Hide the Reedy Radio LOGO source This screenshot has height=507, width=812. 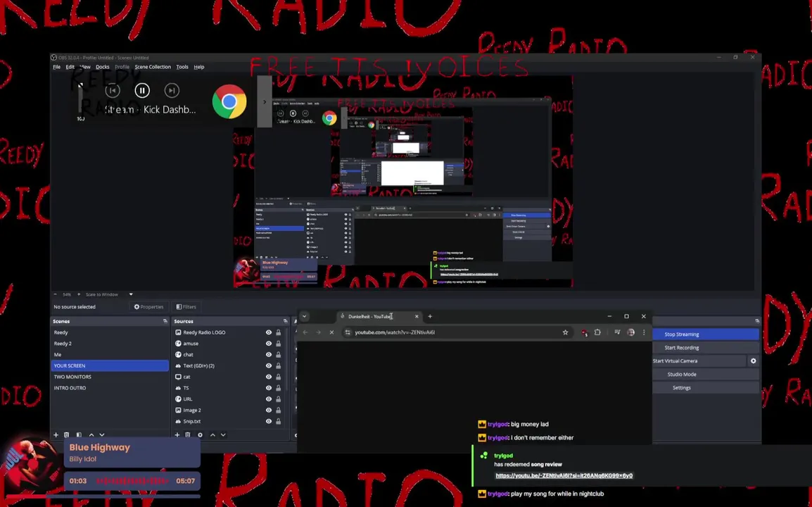268,332
